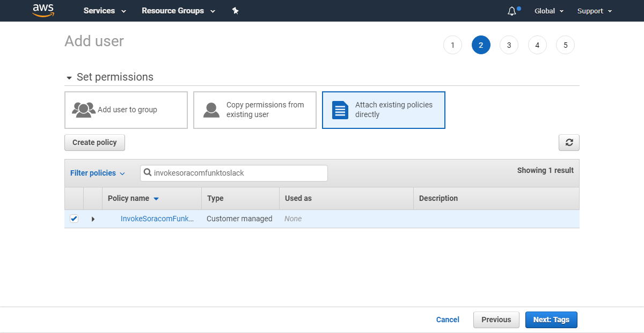Click the Copy permissions from existing user icon
This screenshot has height=333, width=644.
click(x=211, y=110)
